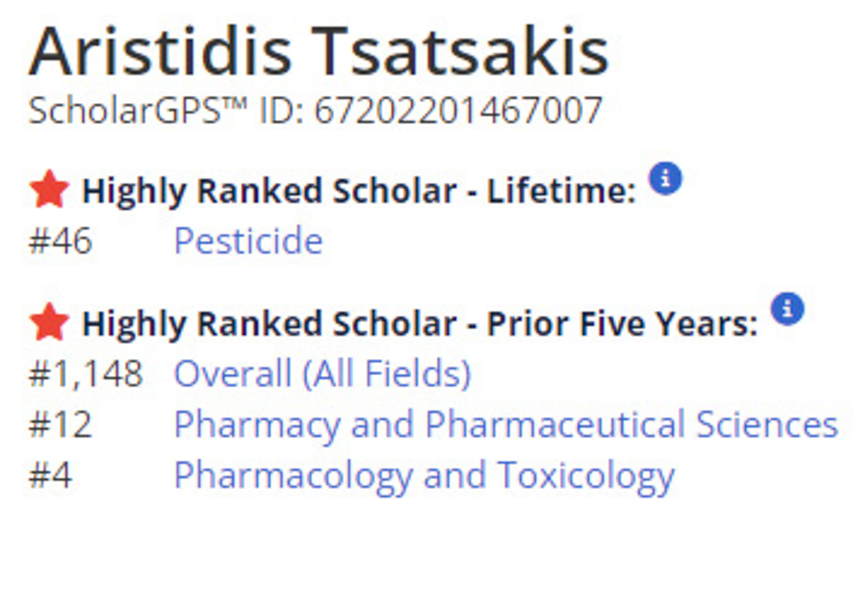Viewport: 865px width, 616px height.
Task: Click the info icon beside Lifetime heading
Action: (665, 179)
